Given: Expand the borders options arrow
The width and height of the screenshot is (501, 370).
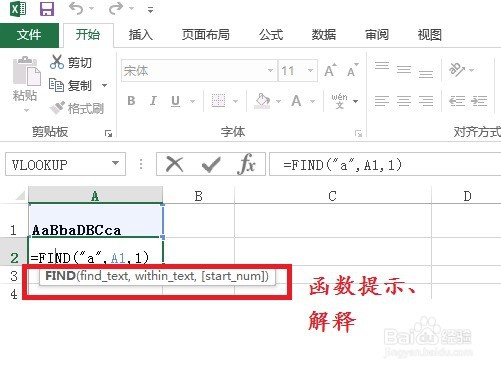Looking at the screenshot, I should point(235,101).
